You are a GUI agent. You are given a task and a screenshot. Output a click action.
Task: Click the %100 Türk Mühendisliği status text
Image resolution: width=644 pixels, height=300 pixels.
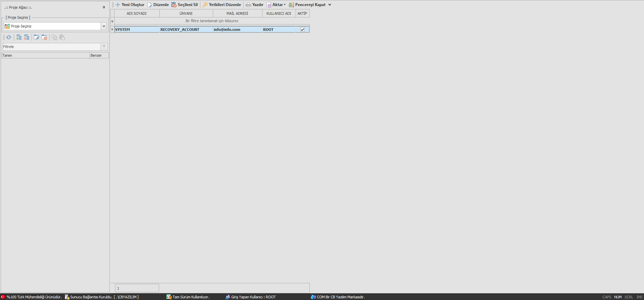point(34,297)
